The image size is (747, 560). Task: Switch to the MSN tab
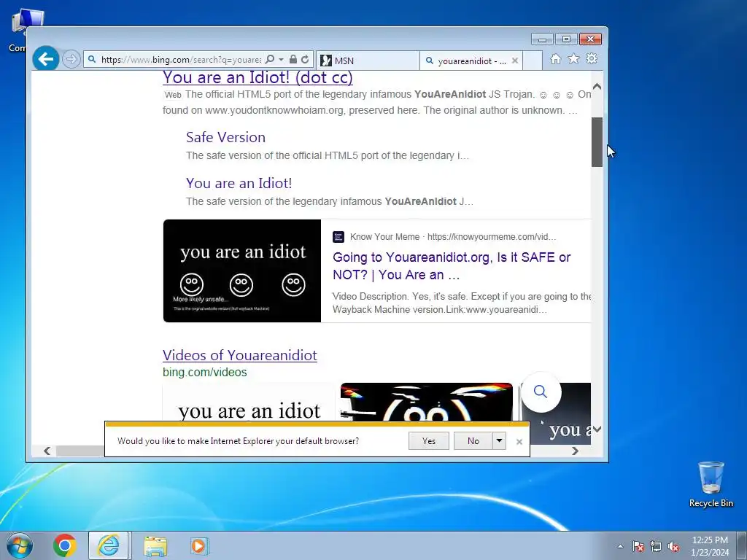coord(368,61)
